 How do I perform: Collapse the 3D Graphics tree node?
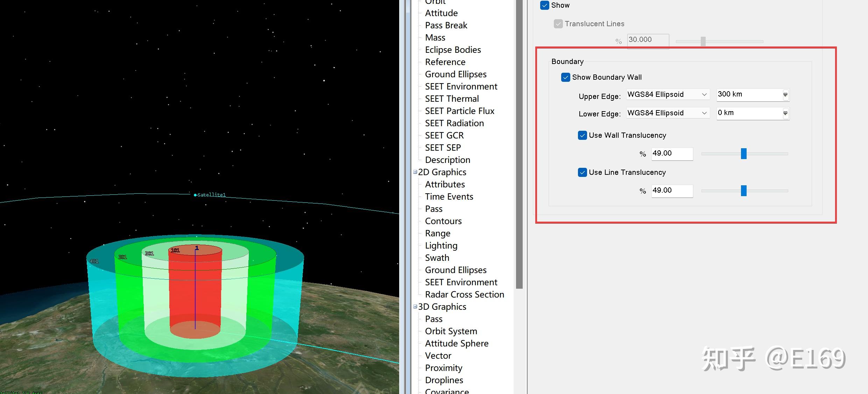coord(415,307)
